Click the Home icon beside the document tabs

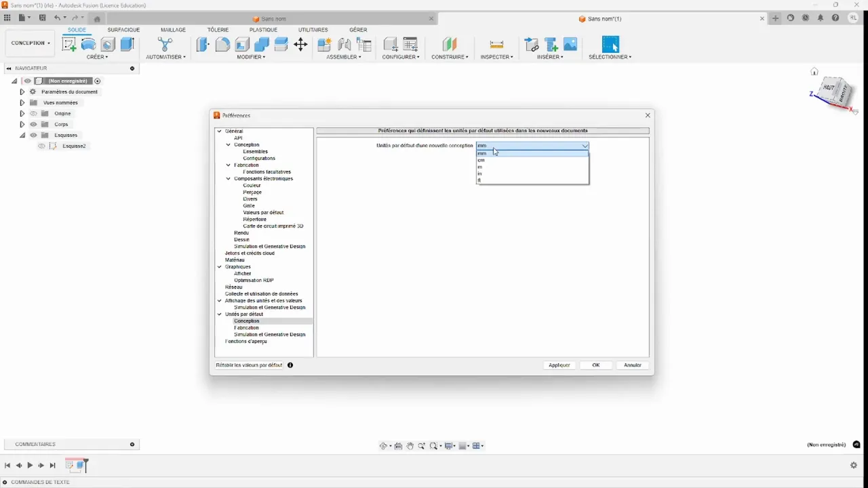click(x=97, y=19)
